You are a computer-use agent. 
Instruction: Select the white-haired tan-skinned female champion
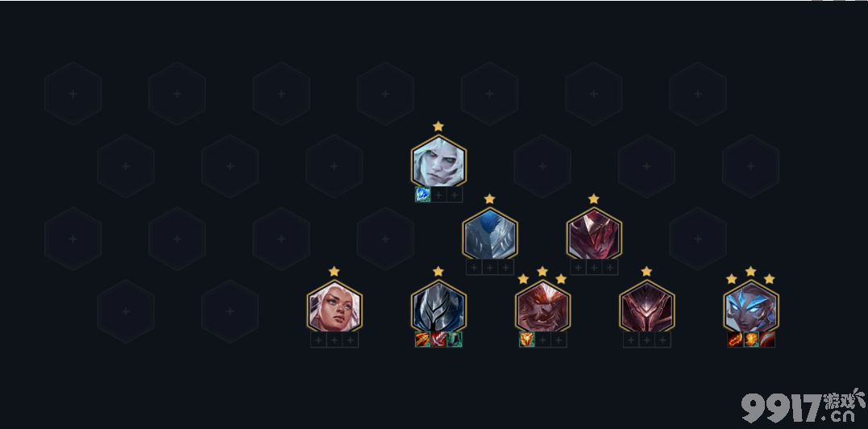[334, 306]
